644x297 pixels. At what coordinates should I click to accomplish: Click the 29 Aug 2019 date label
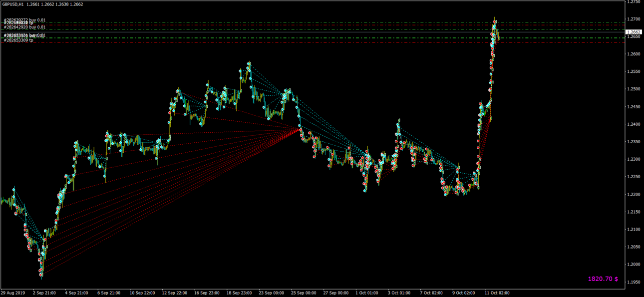point(12,293)
